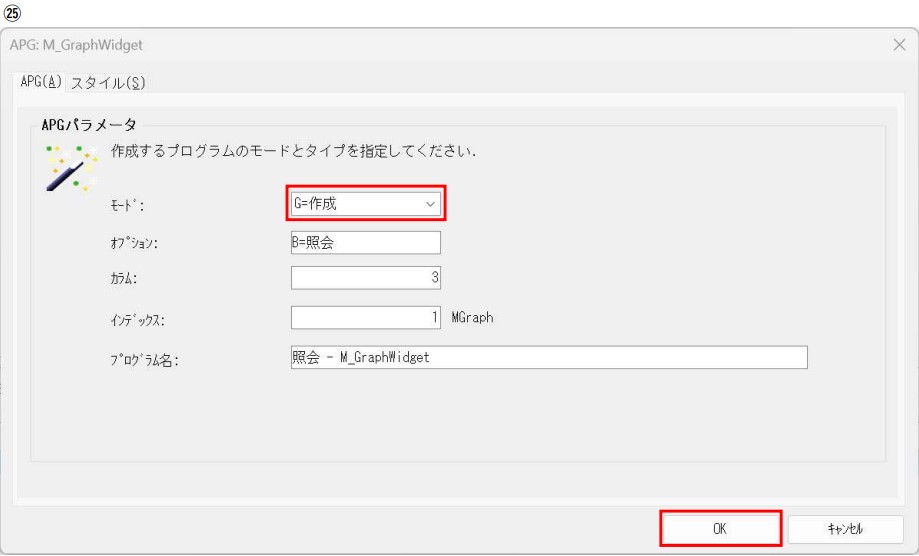Click the インデックス field containing 1
The image size is (919, 556).
pyautogui.click(x=365, y=317)
